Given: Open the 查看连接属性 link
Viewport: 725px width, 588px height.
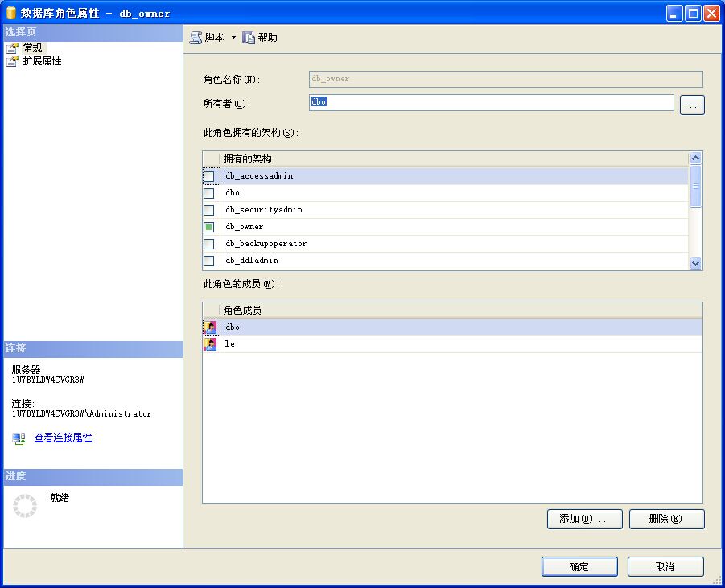Looking at the screenshot, I should 64,438.
